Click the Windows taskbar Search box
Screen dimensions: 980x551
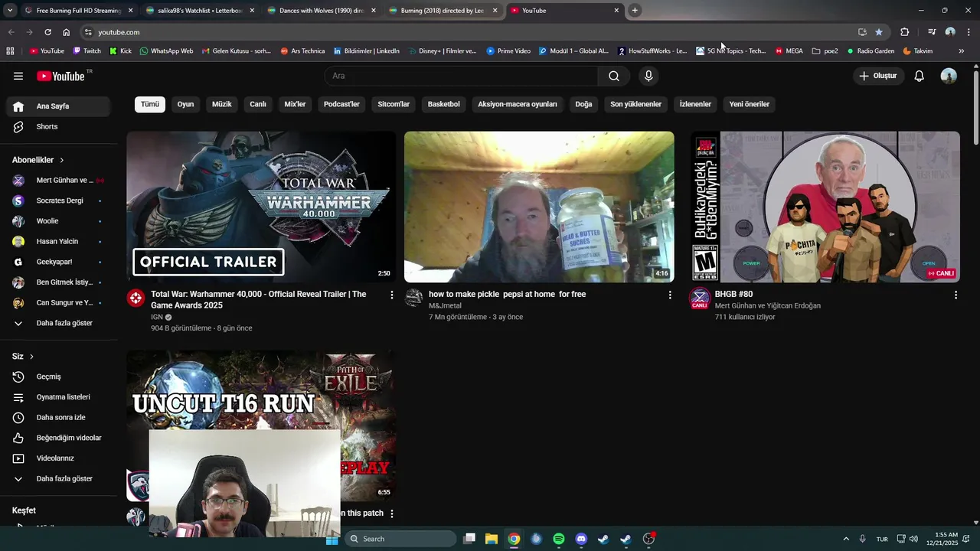(400, 539)
